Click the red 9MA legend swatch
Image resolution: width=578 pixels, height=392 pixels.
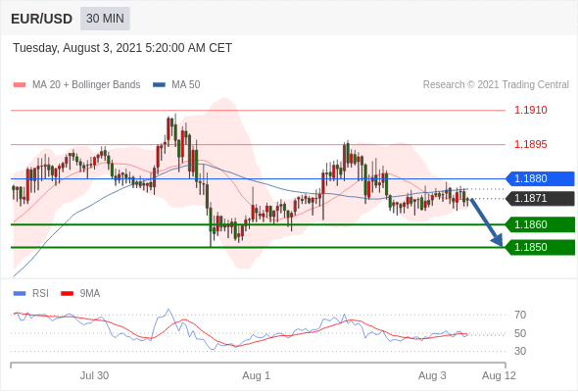pos(67,294)
